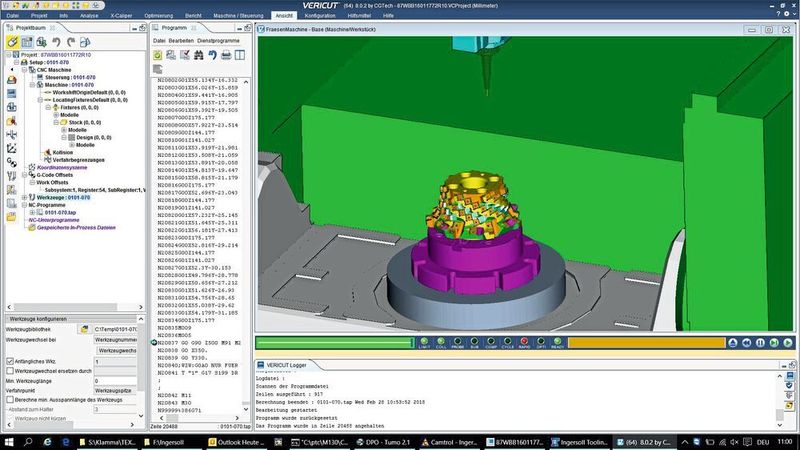Collapse the G-Code Offsets node
The image size is (800, 450).
coord(24,175)
